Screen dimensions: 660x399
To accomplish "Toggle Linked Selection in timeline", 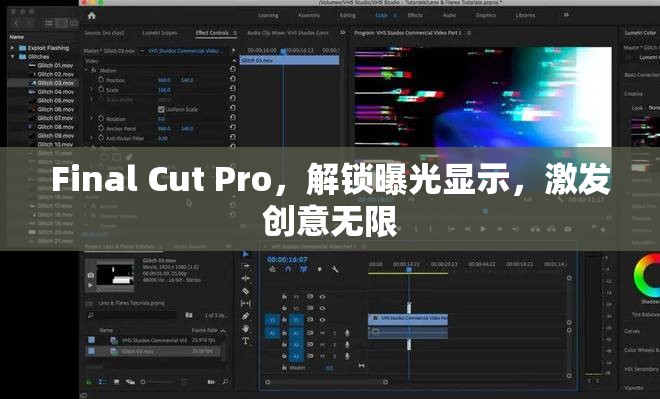I will [x=303, y=269].
